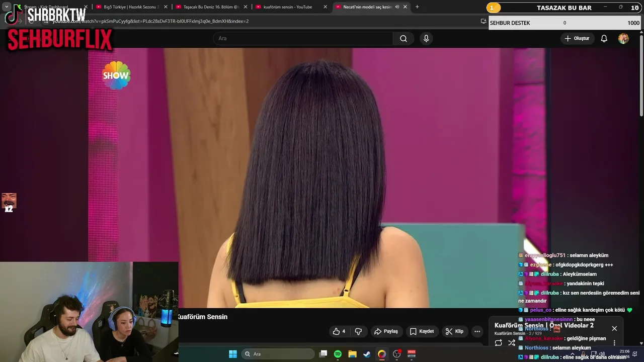The width and height of the screenshot is (644, 362).
Task: Open the OBS Studio taskbar icon
Action: [397, 354]
